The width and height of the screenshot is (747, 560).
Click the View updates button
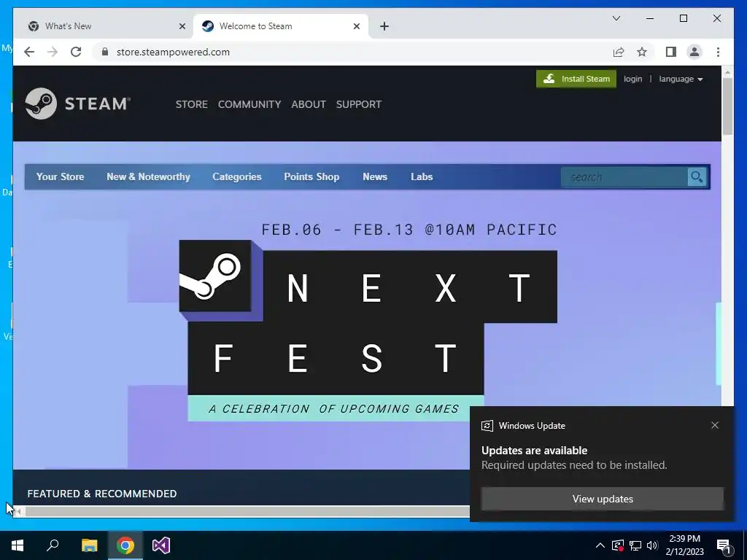(x=602, y=499)
